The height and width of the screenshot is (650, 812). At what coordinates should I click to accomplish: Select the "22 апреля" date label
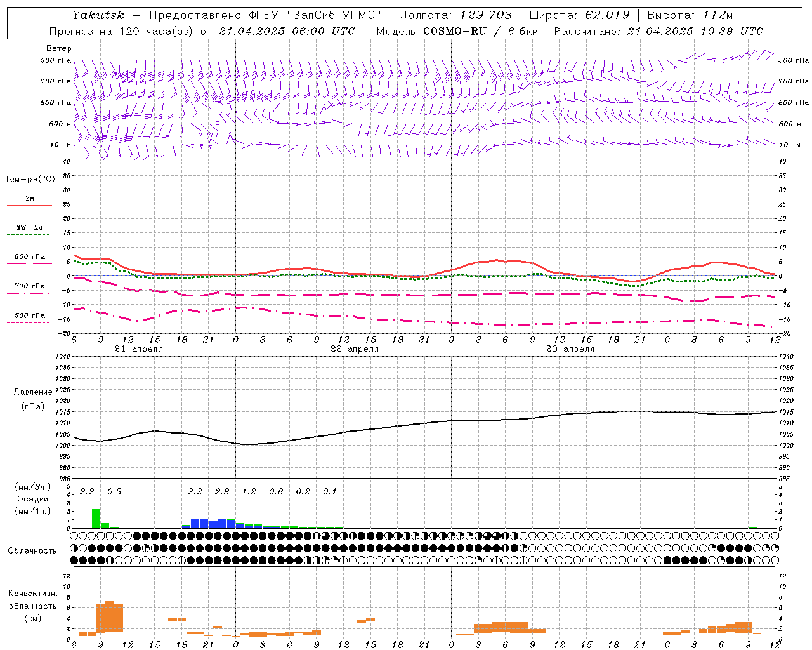coord(354,349)
